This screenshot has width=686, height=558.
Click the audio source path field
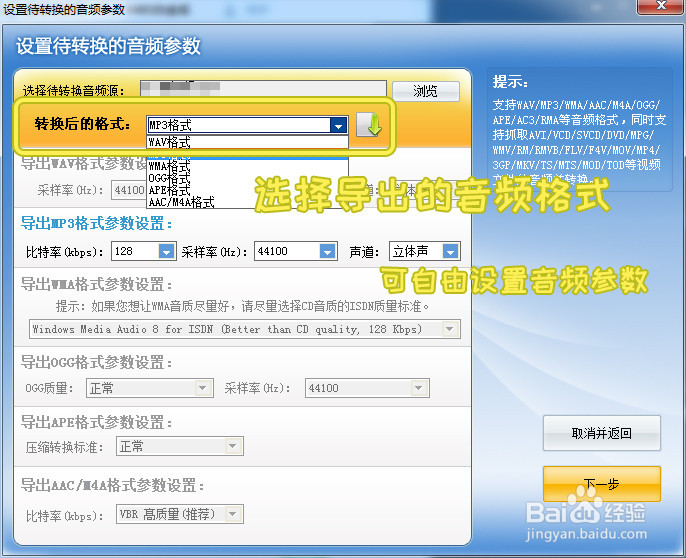tap(263, 89)
